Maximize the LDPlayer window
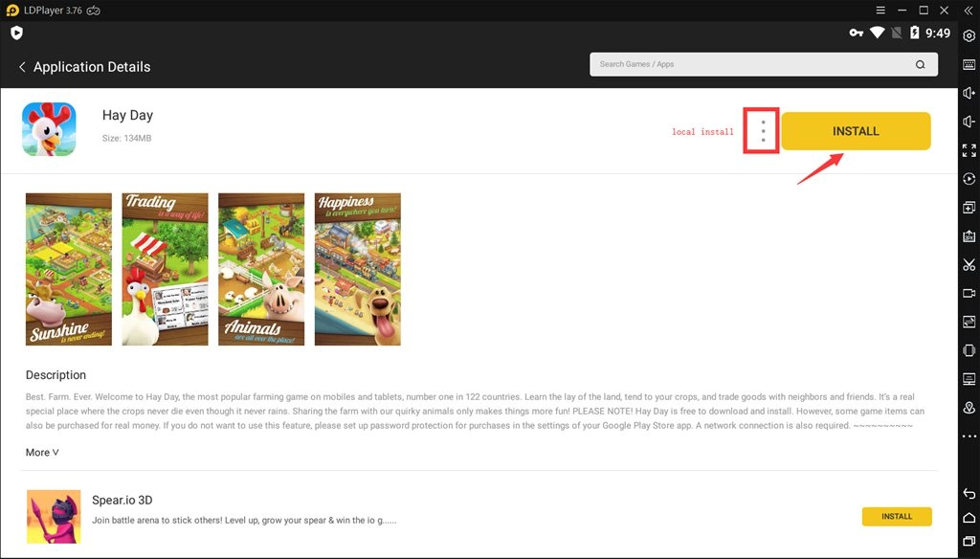The width and height of the screenshot is (980, 559). click(x=924, y=11)
